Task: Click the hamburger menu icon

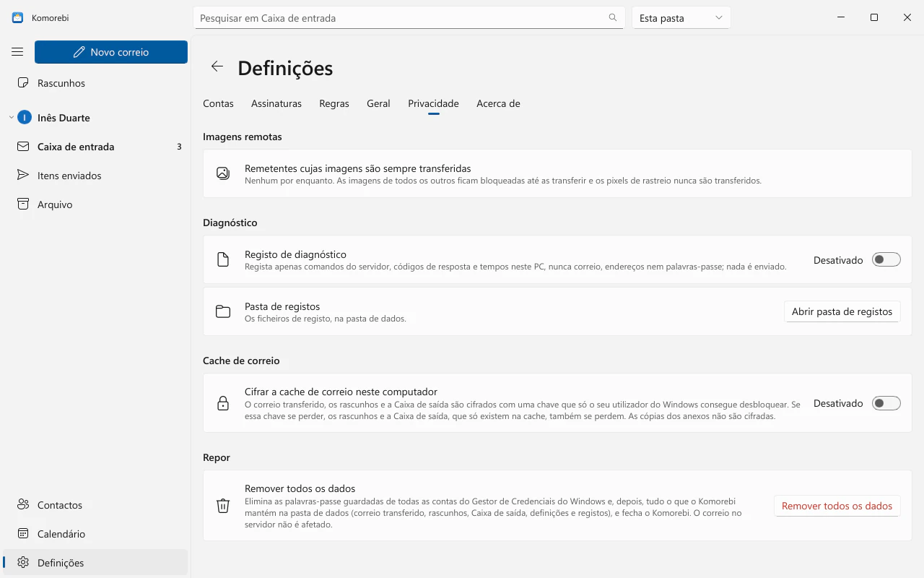Action: click(x=18, y=52)
